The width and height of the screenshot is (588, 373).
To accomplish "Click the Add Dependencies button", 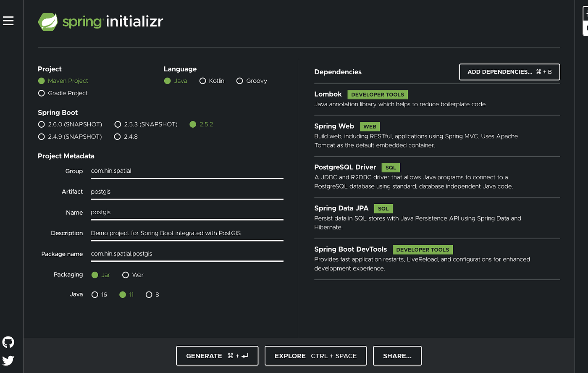I will (x=509, y=72).
